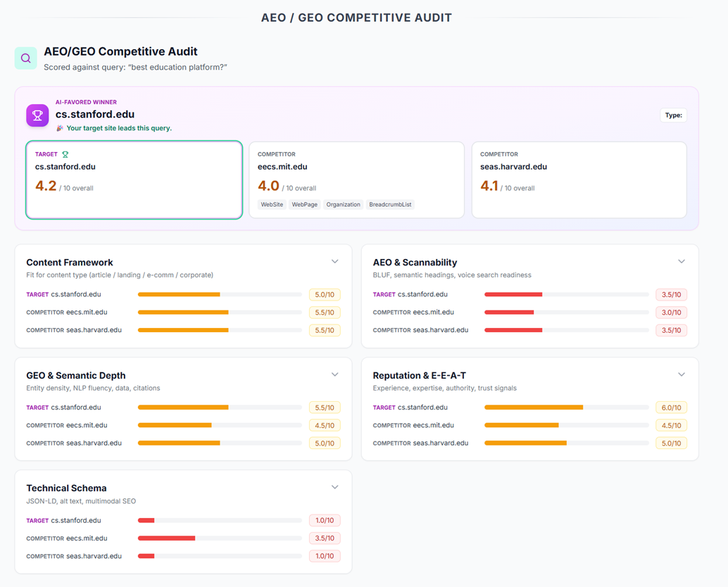This screenshot has height=587, width=728.
Task: Click the 4.2 overall score
Action: (46, 186)
